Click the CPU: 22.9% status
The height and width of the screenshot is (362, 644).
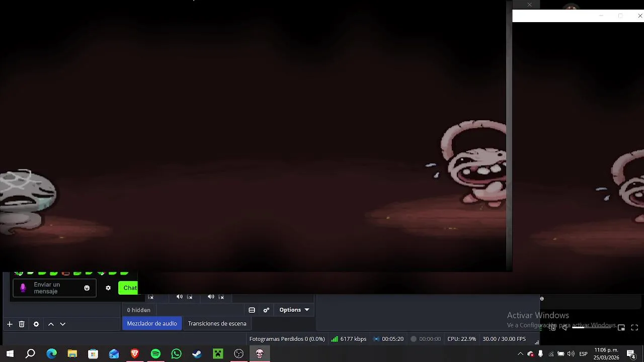coord(461,339)
